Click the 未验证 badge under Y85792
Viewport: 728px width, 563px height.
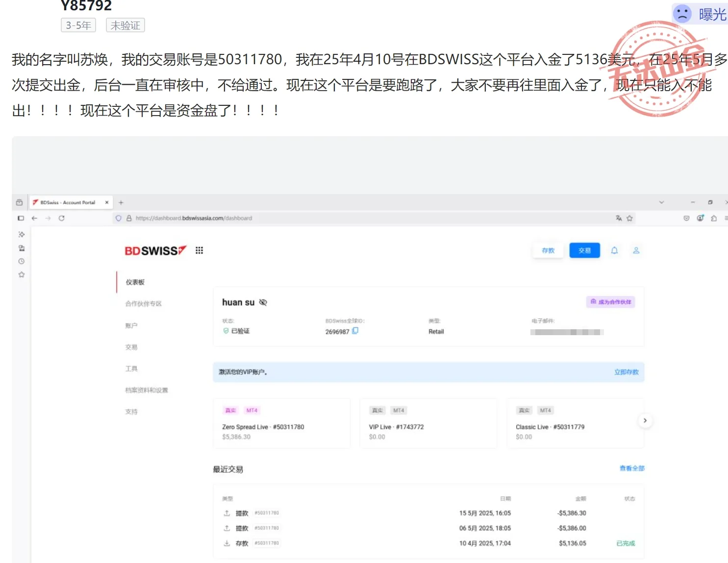pyautogui.click(x=126, y=25)
